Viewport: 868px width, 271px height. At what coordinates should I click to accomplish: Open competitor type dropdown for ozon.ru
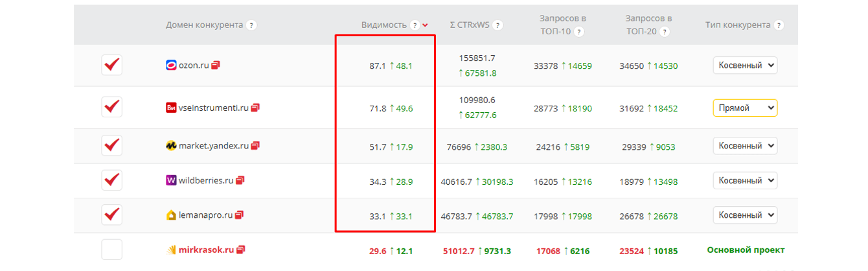745,65
